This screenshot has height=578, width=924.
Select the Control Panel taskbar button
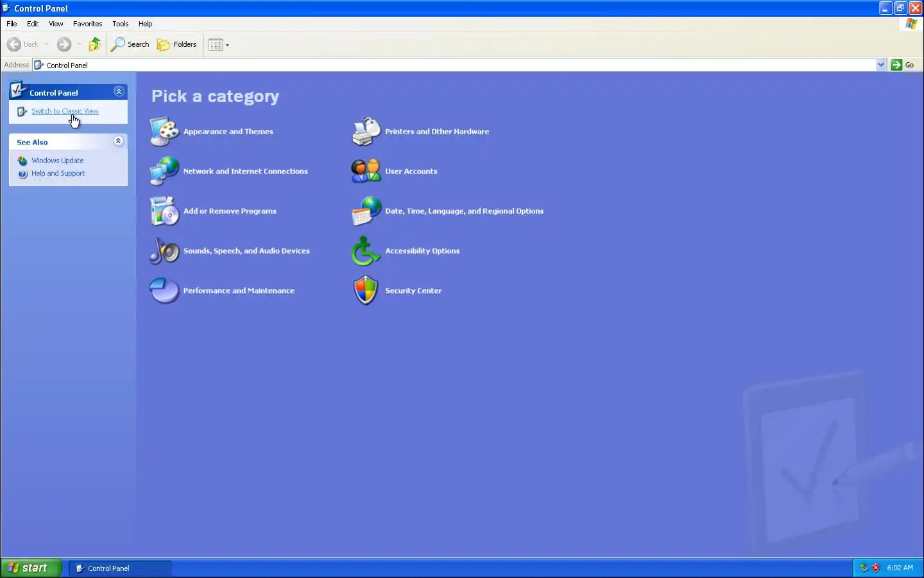point(120,568)
